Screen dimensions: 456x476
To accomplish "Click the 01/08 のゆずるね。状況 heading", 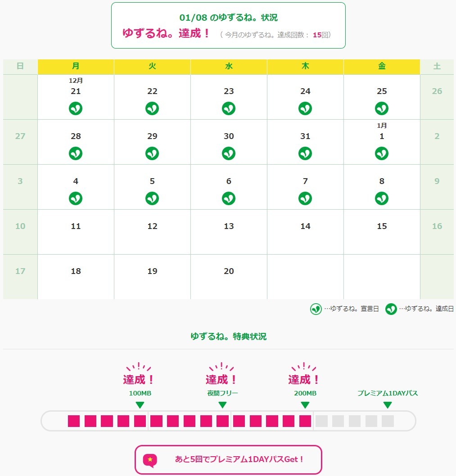I will (x=228, y=18).
